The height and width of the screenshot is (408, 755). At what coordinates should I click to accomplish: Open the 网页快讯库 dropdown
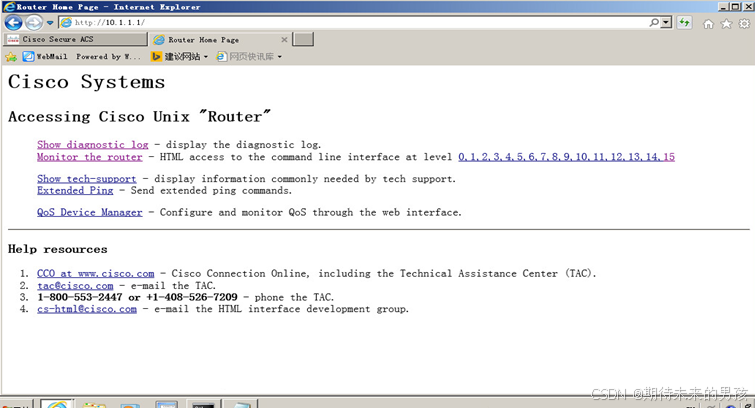pyautogui.click(x=249, y=57)
